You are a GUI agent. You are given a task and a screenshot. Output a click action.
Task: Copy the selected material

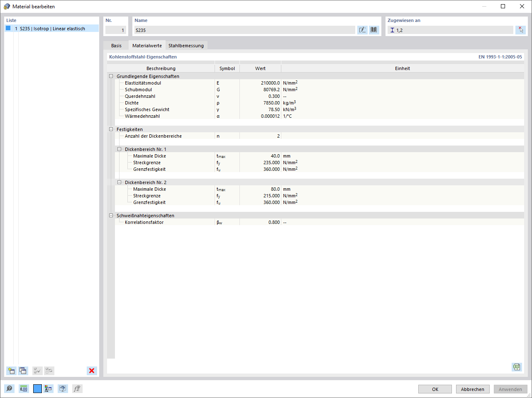click(23, 371)
